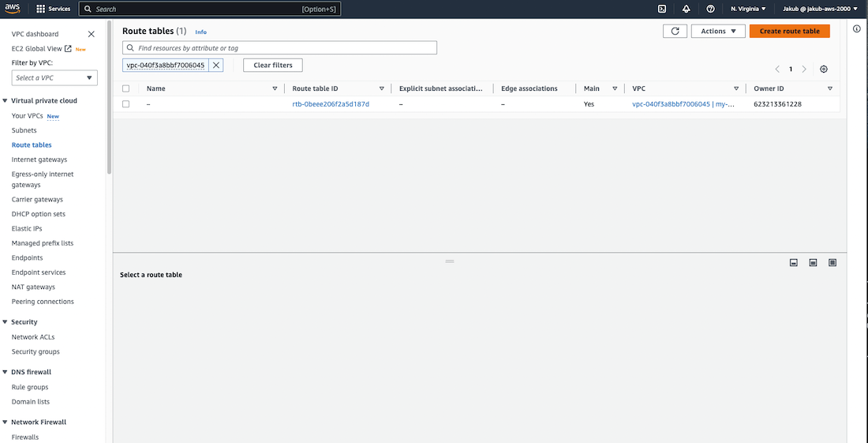Select all route tables checkbox in header
868x443 pixels.
(x=126, y=88)
